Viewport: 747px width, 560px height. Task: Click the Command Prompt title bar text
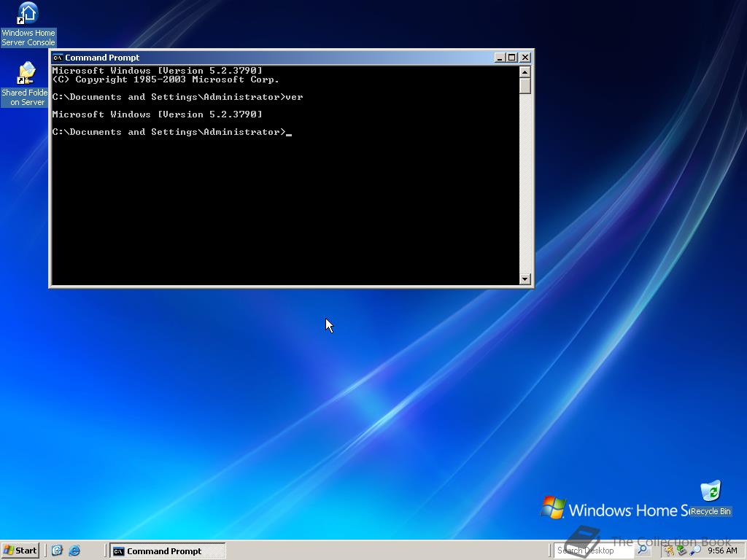click(102, 58)
